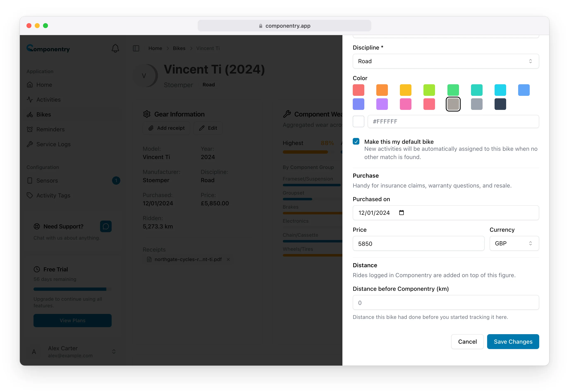569x392 pixels.
Task: Open the Discipline dropdown showing Road
Action: tap(446, 61)
